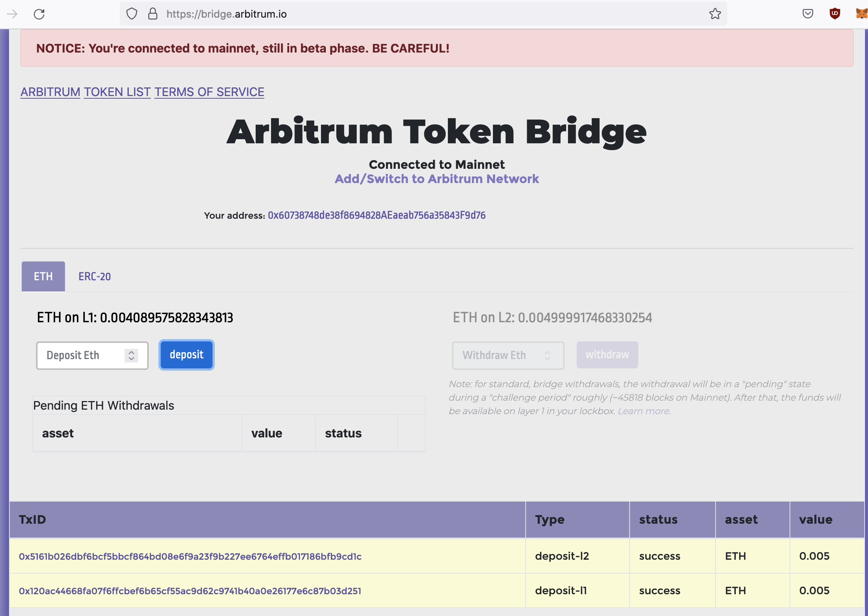Open TERMS OF SERVICE link

click(x=209, y=92)
